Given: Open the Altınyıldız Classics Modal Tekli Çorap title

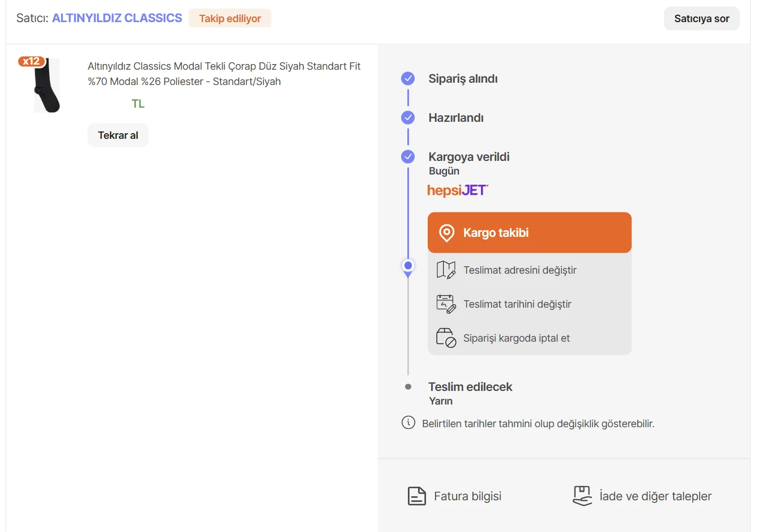Looking at the screenshot, I should pyautogui.click(x=224, y=74).
